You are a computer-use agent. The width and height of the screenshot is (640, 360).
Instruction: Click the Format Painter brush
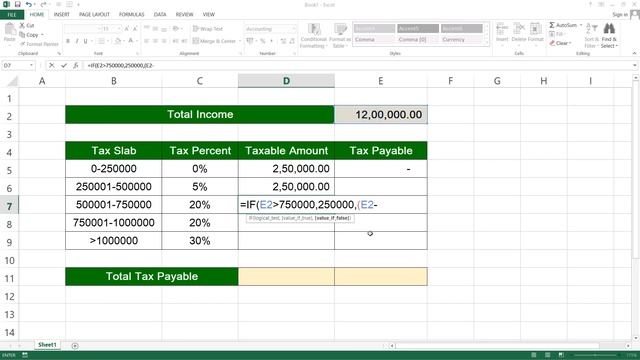tap(23, 44)
